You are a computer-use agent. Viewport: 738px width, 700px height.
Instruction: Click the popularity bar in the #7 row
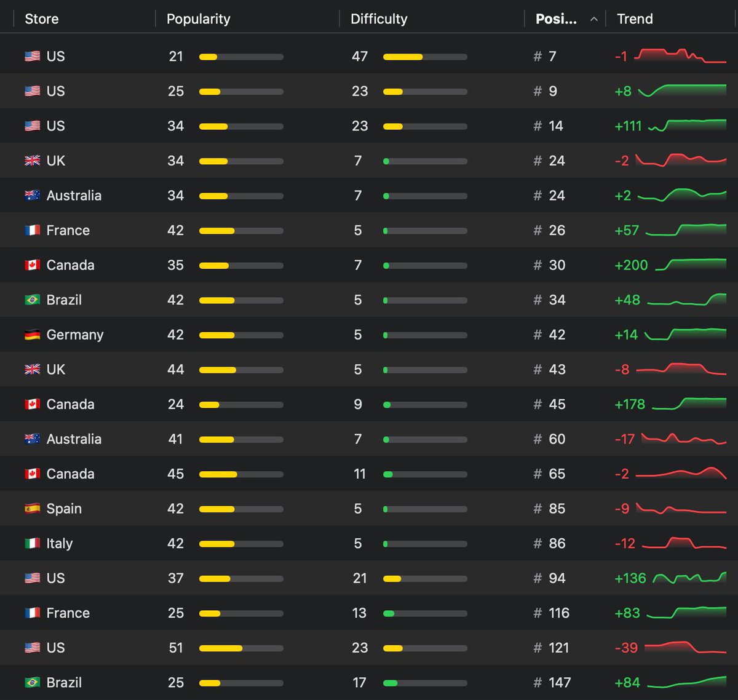coord(241,57)
